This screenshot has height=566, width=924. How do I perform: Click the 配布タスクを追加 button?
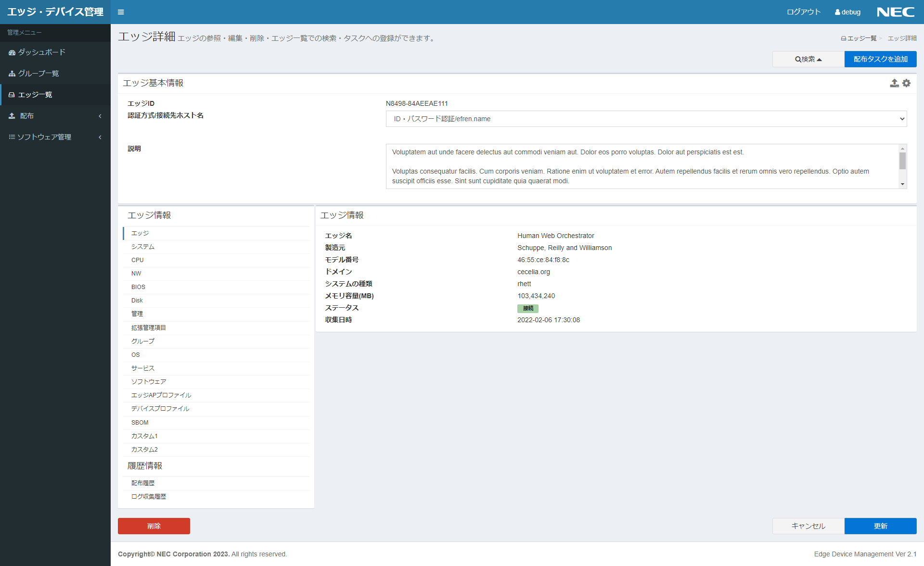[880, 59]
